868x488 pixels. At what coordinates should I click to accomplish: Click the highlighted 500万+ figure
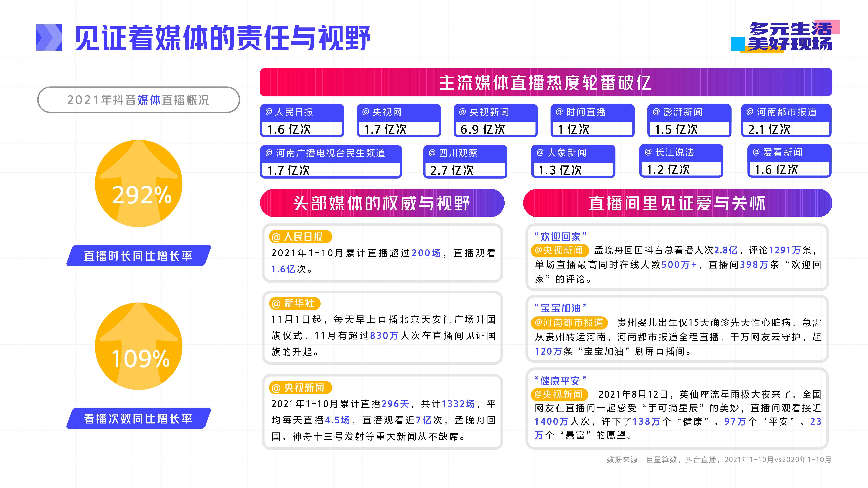(x=679, y=265)
